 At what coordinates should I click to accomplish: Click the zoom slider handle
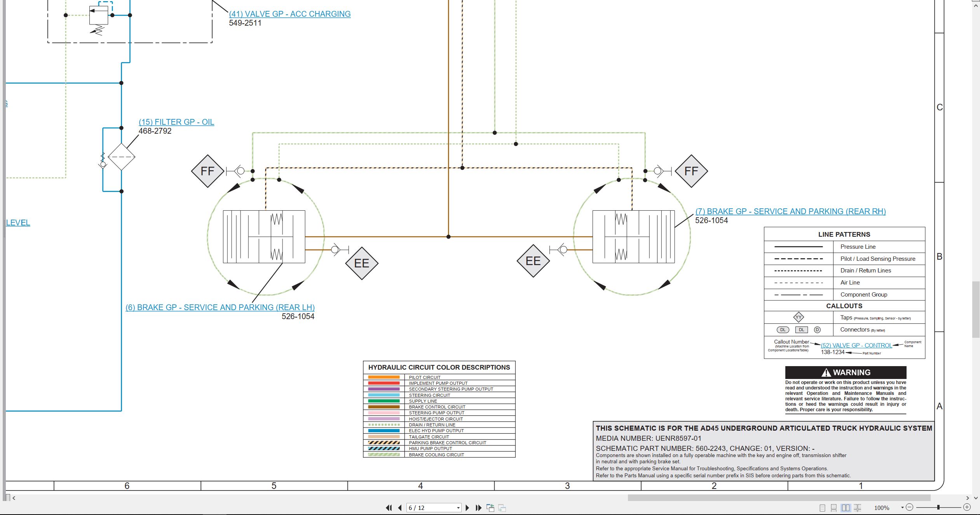coord(938,507)
